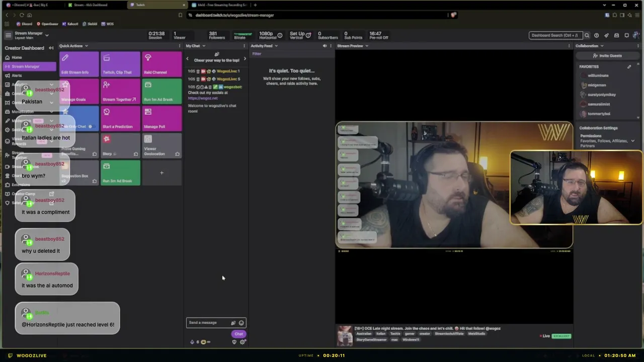Click the Manage Poll tile
The image size is (644, 362).
click(x=162, y=119)
